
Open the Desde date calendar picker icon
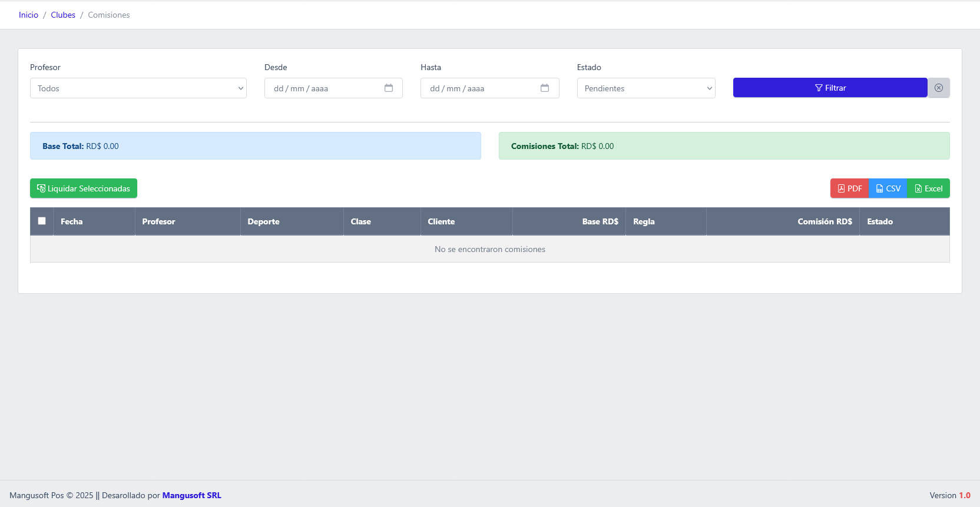pos(389,88)
